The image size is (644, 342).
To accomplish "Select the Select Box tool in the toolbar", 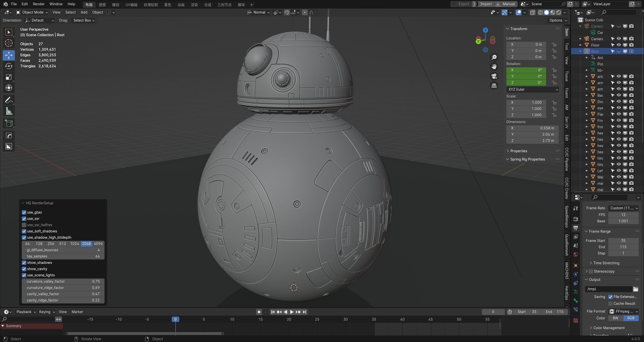I will tap(9, 32).
